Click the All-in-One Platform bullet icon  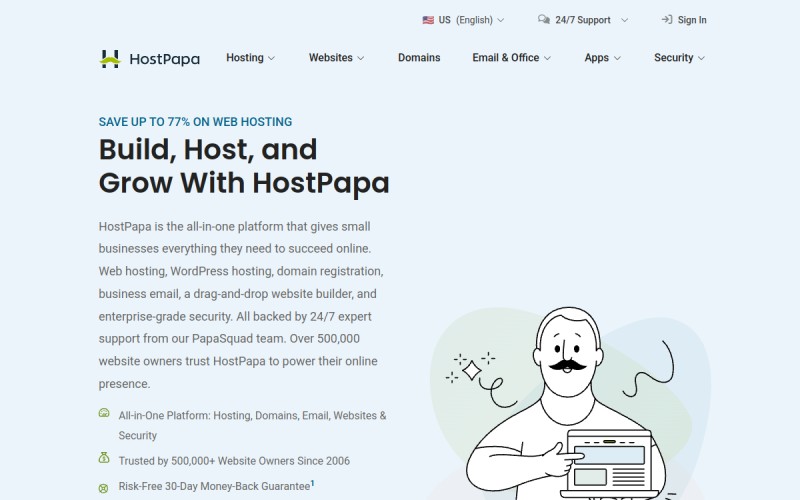104,413
